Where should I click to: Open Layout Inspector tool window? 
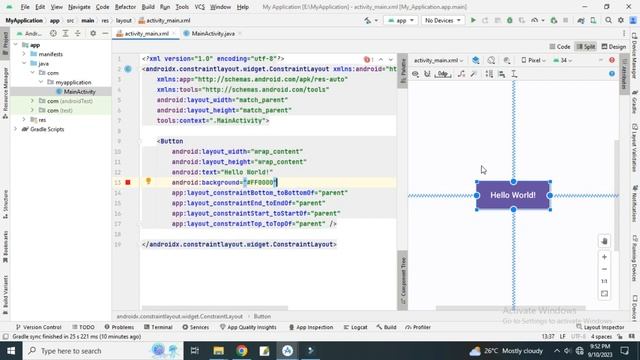[600, 327]
